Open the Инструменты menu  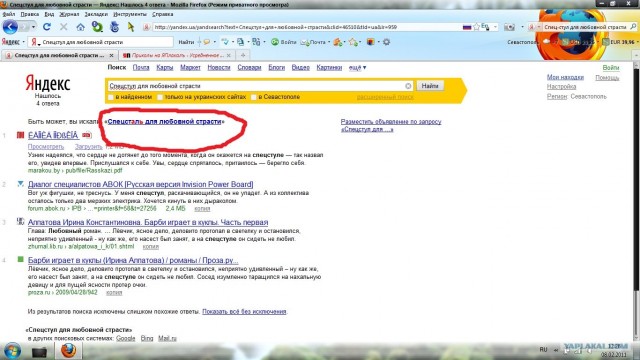point(129,14)
